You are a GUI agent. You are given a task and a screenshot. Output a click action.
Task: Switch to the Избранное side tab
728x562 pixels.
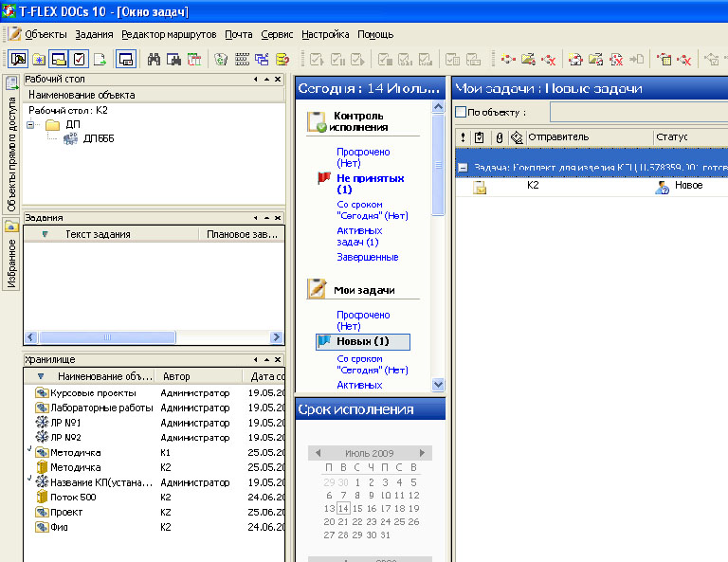(11, 254)
